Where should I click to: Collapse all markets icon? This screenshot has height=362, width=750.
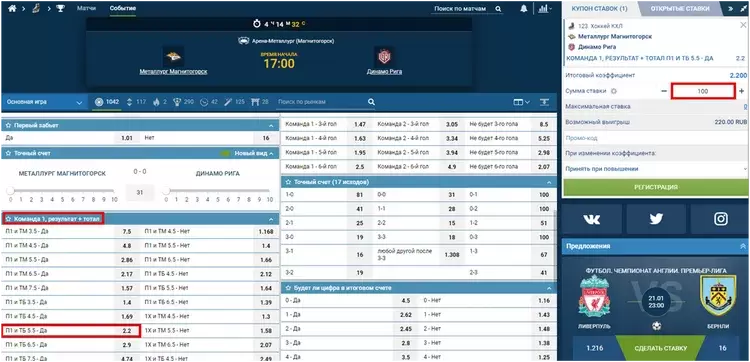544,102
